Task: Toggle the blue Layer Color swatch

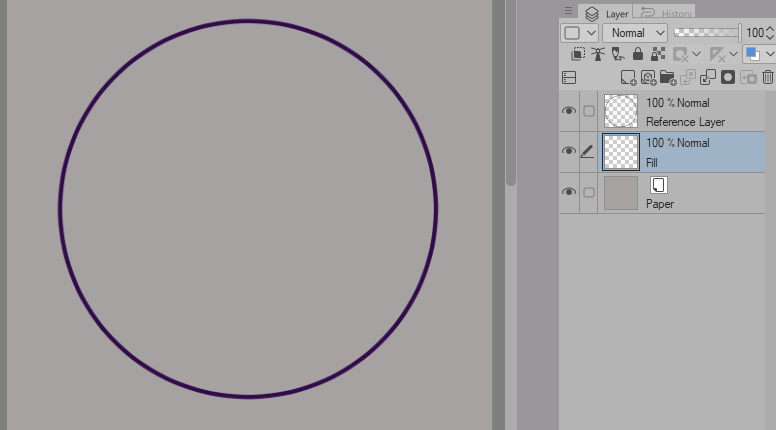Action: pyautogui.click(x=753, y=54)
